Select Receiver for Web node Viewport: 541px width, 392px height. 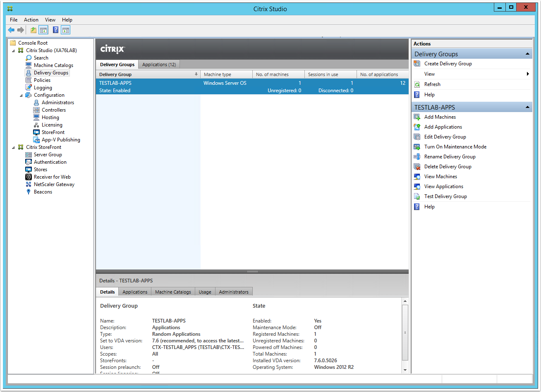click(x=52, y=177)
